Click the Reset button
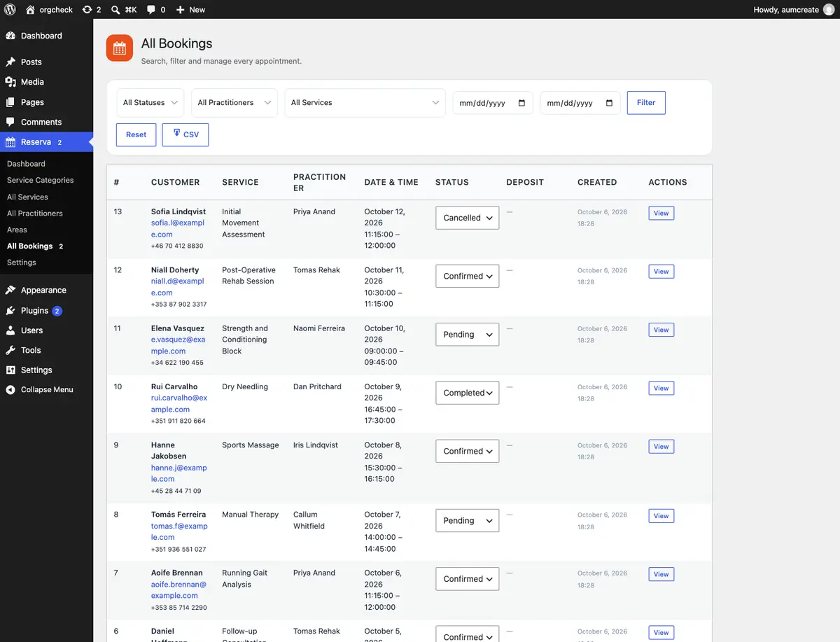 coord(136,134)
